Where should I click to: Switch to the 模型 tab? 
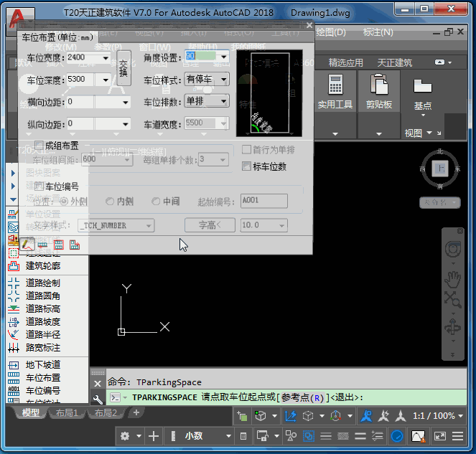[30, 412]
